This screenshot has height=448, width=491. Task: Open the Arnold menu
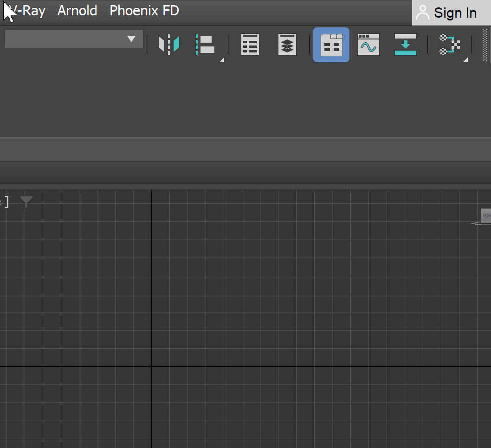[x=78, y=11]
